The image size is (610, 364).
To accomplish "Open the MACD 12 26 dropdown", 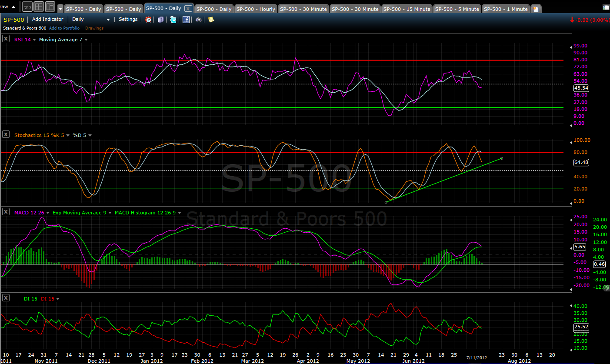I will click(48, 213).
